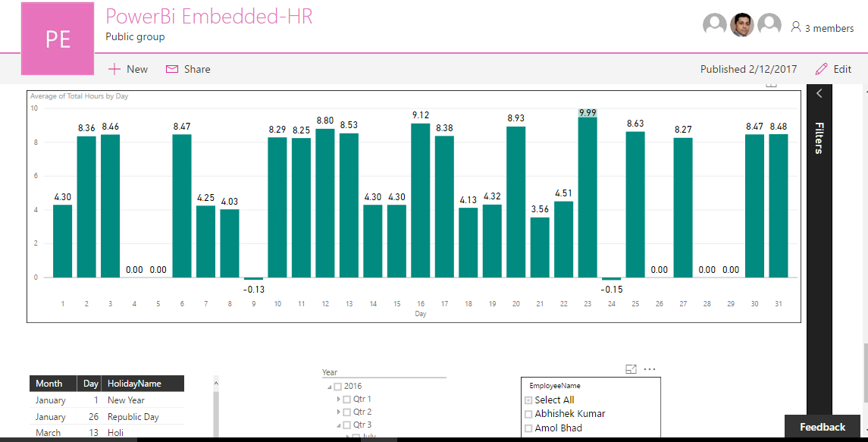Open the 3 members list
868x442 pixels.
pos(823,28)
